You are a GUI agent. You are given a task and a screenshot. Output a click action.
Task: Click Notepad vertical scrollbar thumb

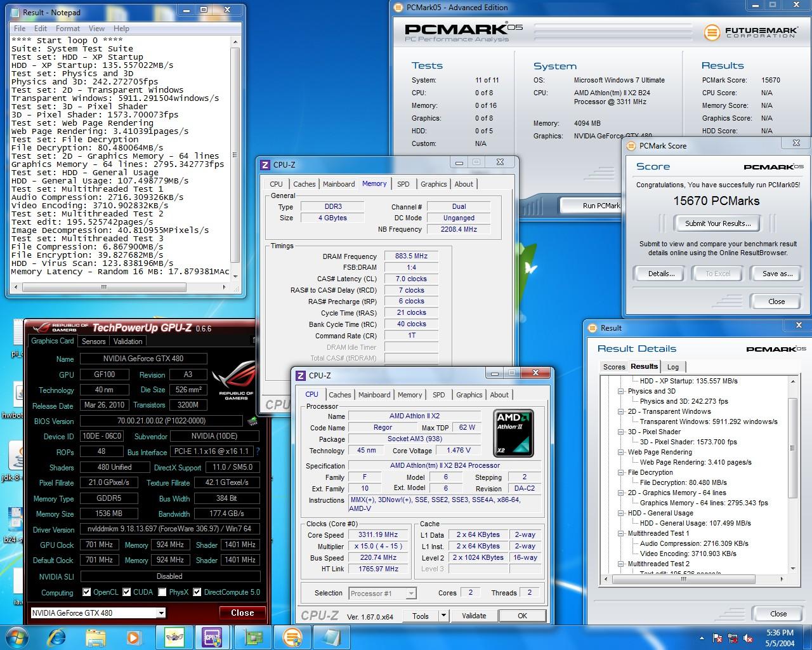tap(235, 156)
